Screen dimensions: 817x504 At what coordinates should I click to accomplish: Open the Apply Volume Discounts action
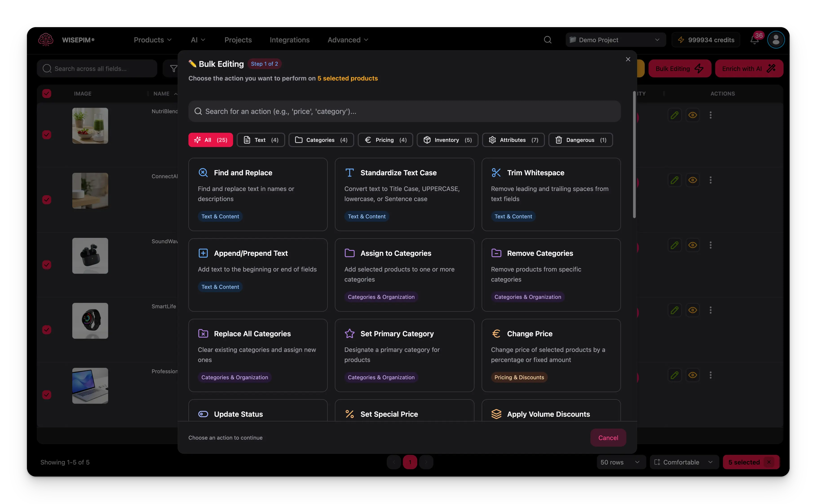[x=550, y=414]
